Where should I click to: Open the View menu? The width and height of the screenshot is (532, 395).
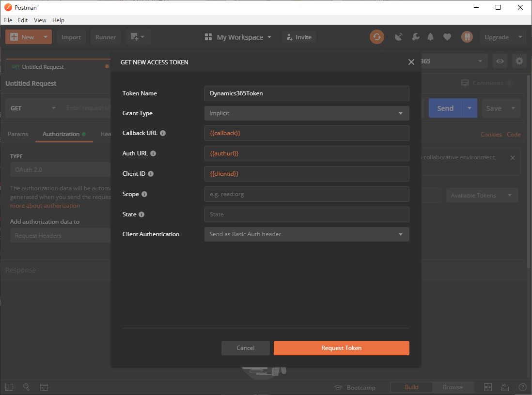40,20
